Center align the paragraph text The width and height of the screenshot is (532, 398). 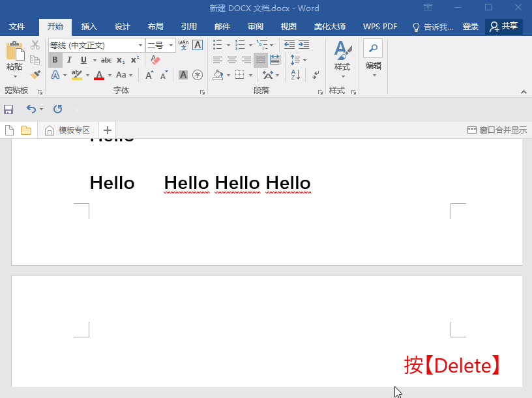tap(231, 60)
